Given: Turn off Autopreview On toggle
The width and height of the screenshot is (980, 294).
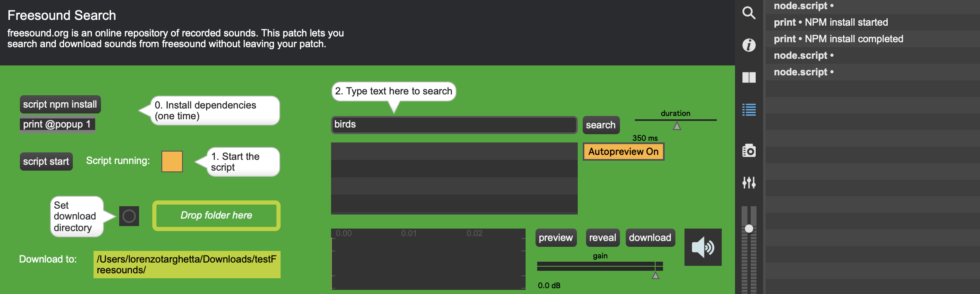Looking at the screenshot, I should pyautogui.click(x=623, y=152).
